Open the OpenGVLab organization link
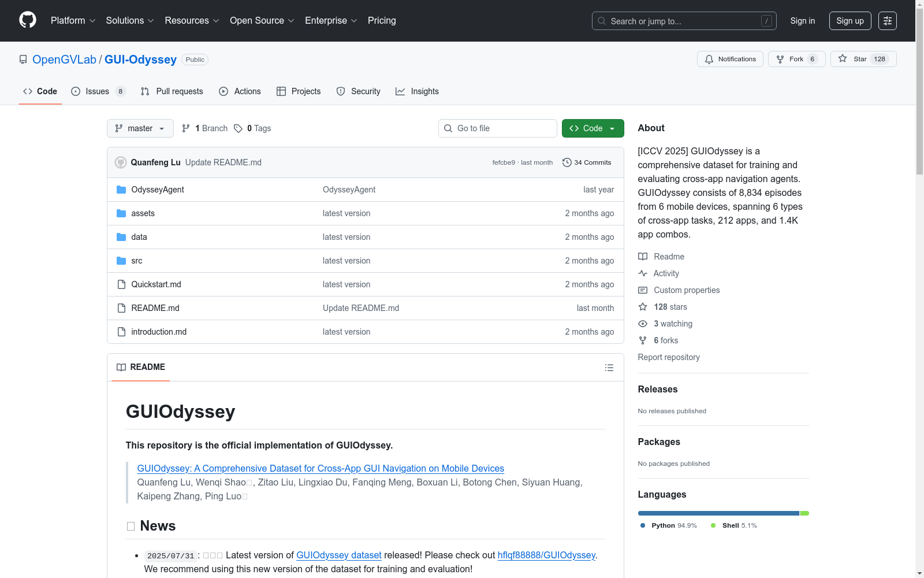This screenshot has width=924, height=578. (64, 60)
